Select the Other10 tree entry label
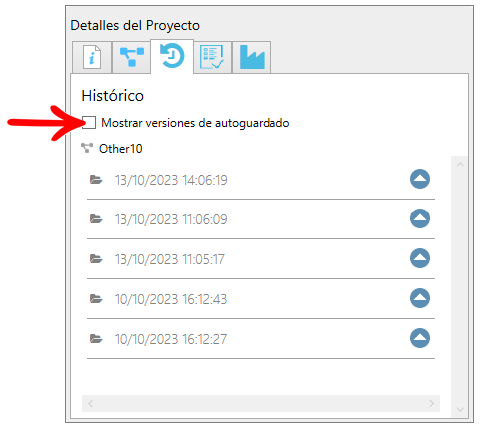 click(121, 149)
